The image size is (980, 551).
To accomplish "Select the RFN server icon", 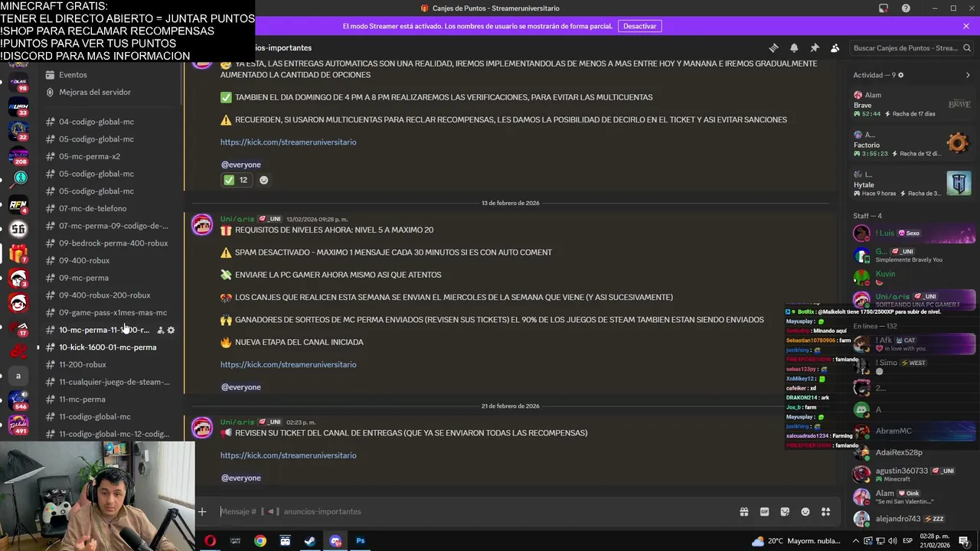I will point(18,204).
